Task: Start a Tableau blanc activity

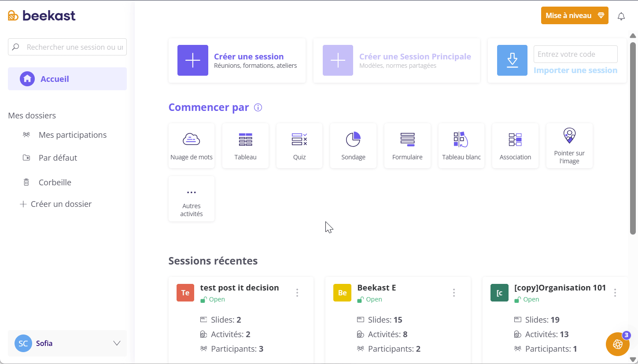Action: click(x=461, y=146)
